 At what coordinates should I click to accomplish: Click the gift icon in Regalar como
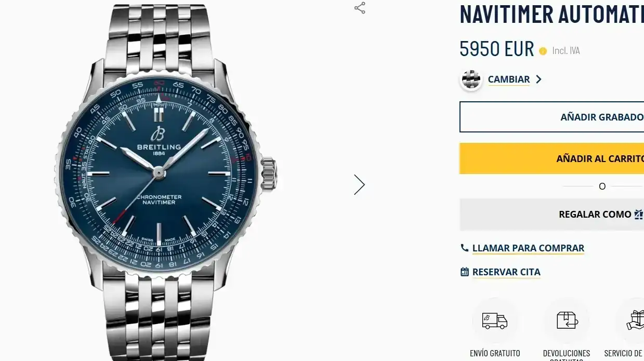point(639,214)
